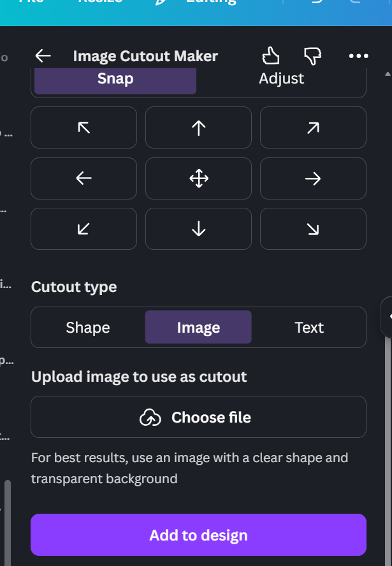The width and height of the screenshot is (392, 566).
Task: Snap cutout left with left arrow
Action: coord(83,178)
